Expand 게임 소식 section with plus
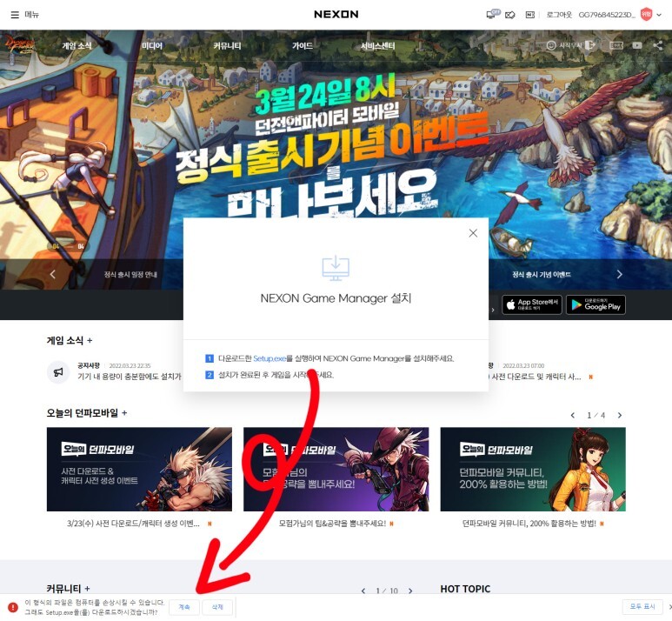 click(x=90, y=341)
